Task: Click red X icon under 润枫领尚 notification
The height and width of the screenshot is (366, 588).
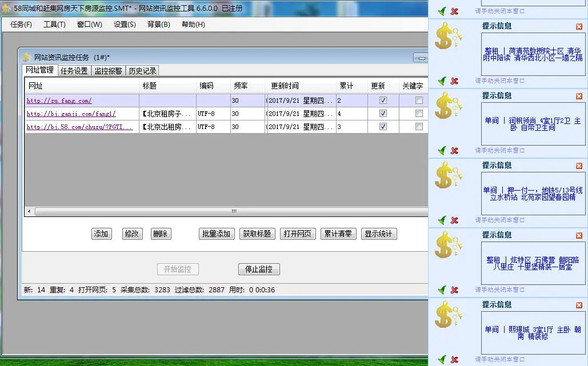Action: pos(454,151)
